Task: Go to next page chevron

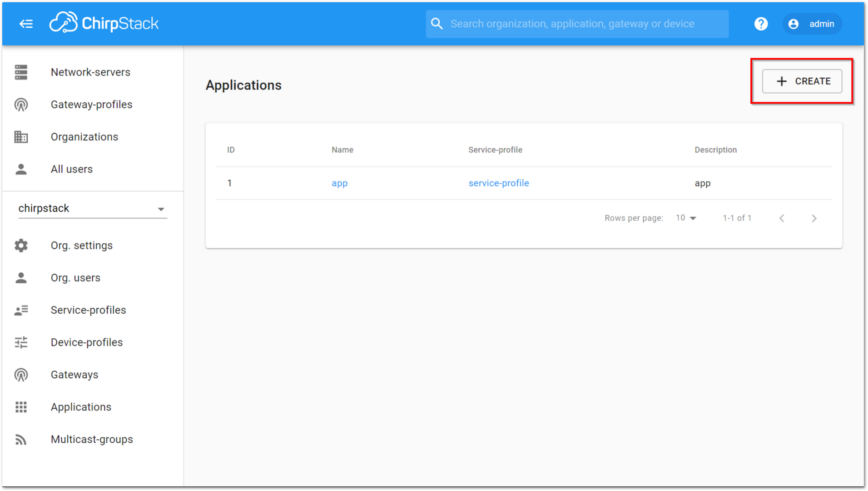Action: coord(814,218)
